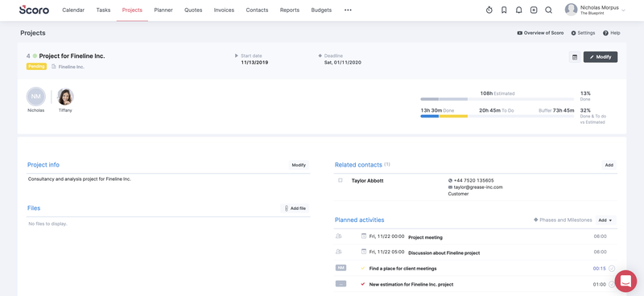Click the 108h Estimated progress bar
Screen dimensions: 644x296
click(497, 100)
